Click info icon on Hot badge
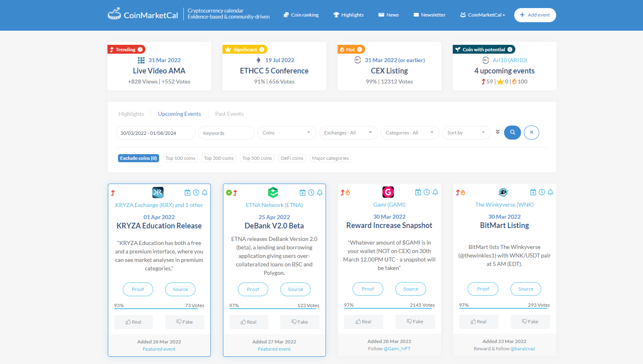The width and height of the screenshot is (643, 364). pyautogui.click(x=359, y=49)
